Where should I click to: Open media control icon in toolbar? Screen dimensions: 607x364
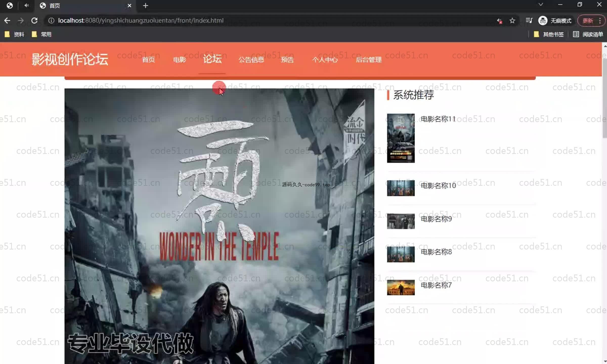[x=529, y=20]
